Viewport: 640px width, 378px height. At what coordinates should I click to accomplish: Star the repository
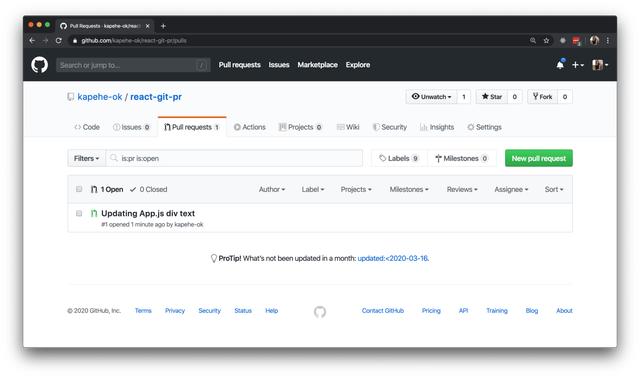[x=491, y=97]
